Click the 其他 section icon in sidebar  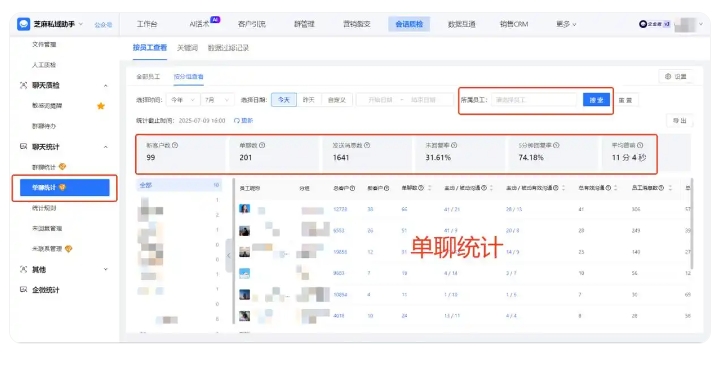coord(24,269)
